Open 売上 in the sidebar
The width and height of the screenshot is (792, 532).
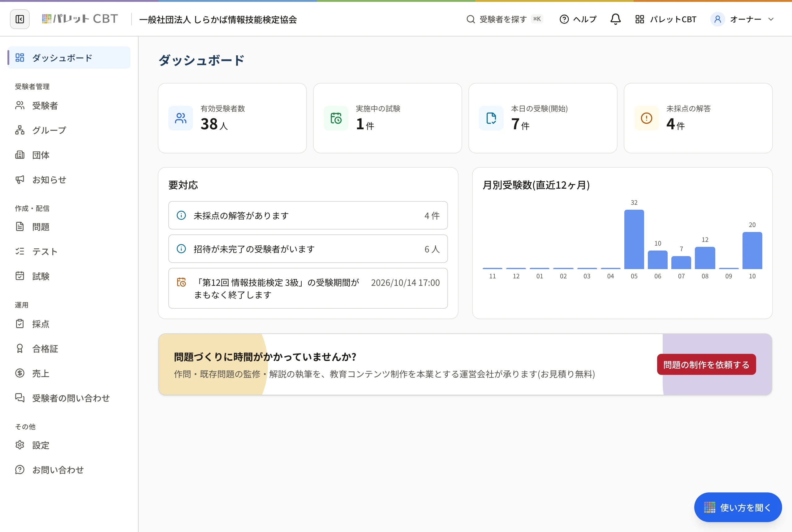69,374
